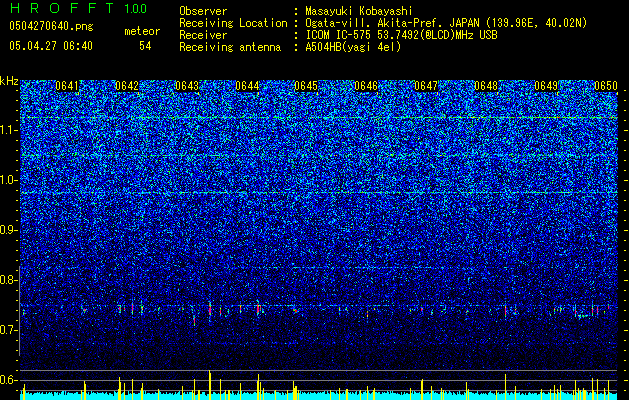
Task: Click the meteor count value 54
Action: click(145, 46)
